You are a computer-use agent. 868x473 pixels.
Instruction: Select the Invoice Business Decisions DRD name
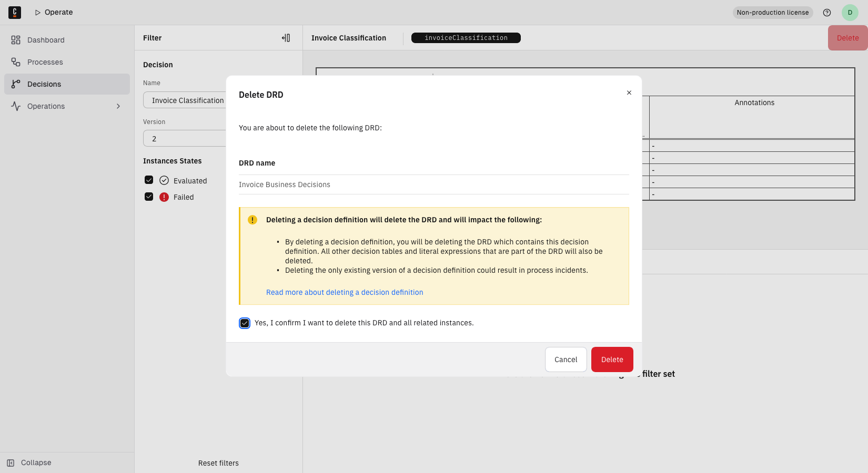(x=285, y=184)
